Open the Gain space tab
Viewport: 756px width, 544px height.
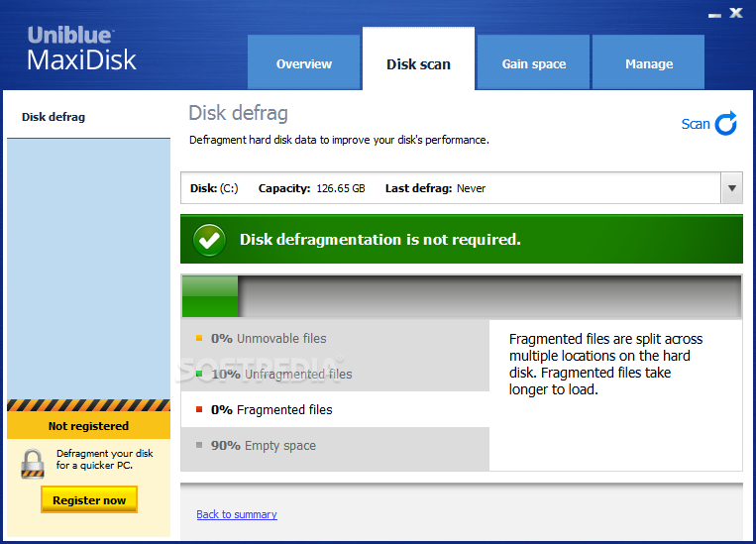click(x=534, y=62)
